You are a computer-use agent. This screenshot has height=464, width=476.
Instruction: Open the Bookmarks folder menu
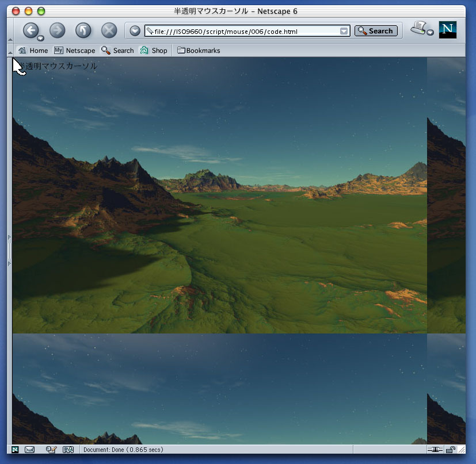(199, 51)
